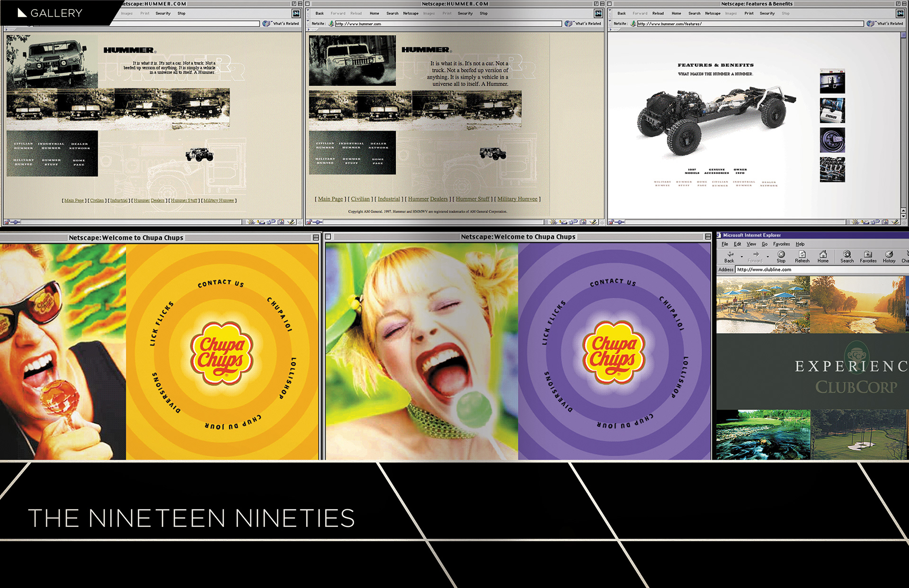Click Stop in left Hummer Netscape toolbar

pos(181,13)
